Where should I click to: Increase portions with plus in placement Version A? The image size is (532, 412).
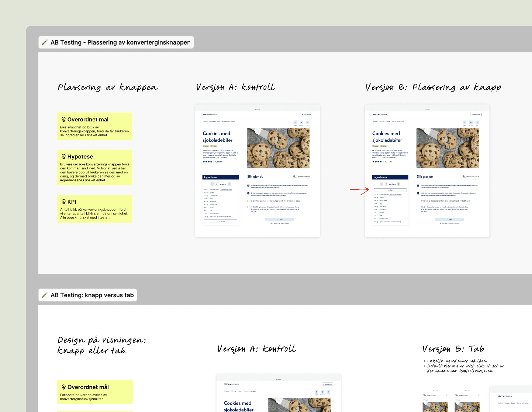[x=229, y=184]
